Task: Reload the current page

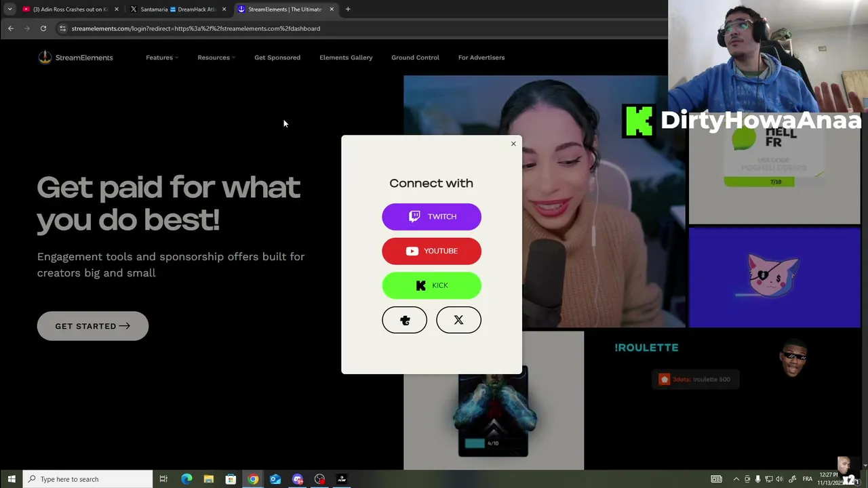Action: click(x=43, y=28)
